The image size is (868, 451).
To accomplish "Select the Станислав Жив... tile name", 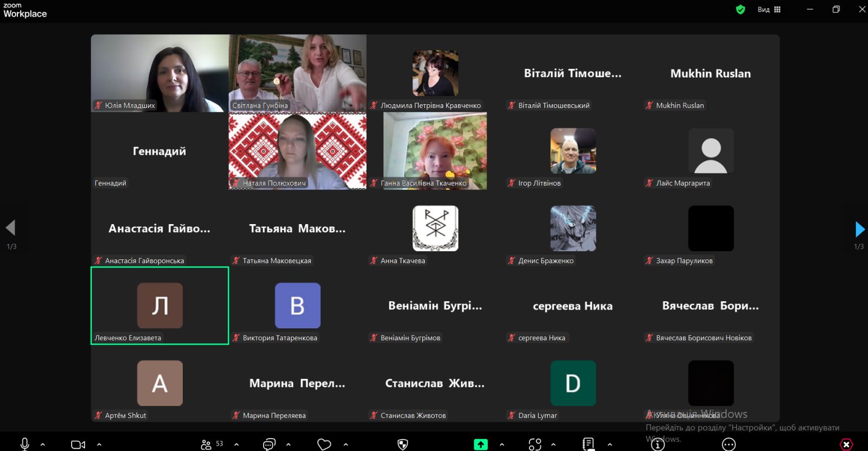I will [x=435, y=383].
